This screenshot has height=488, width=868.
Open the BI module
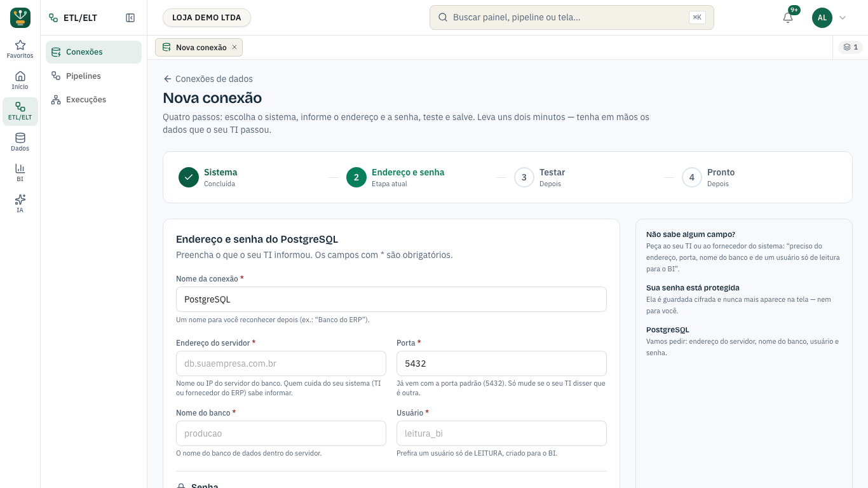tap(20, 173)
